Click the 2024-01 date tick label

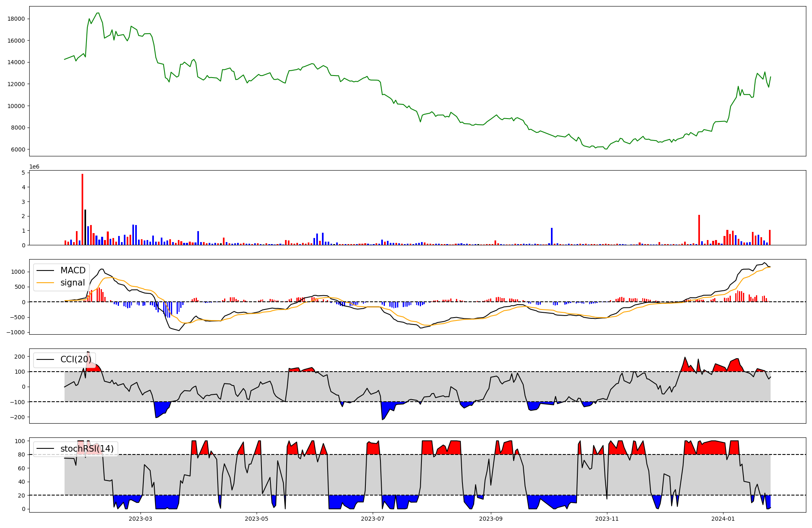pos(723,519)
